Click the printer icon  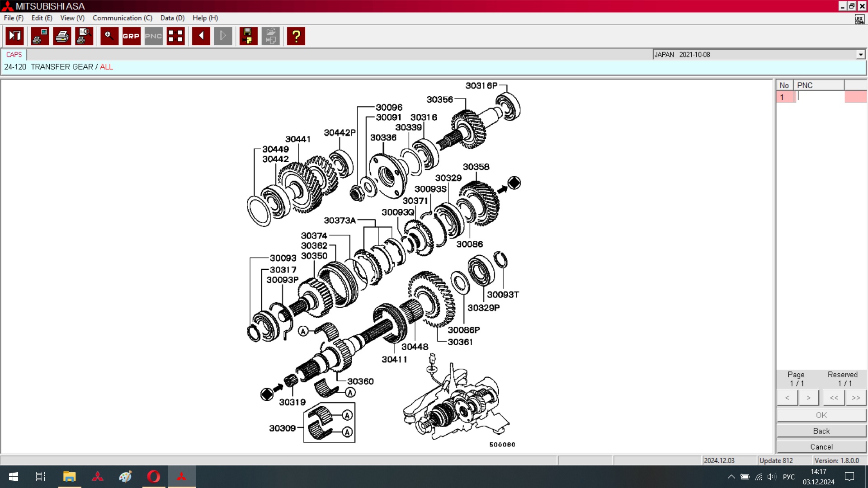pos(62,36)
